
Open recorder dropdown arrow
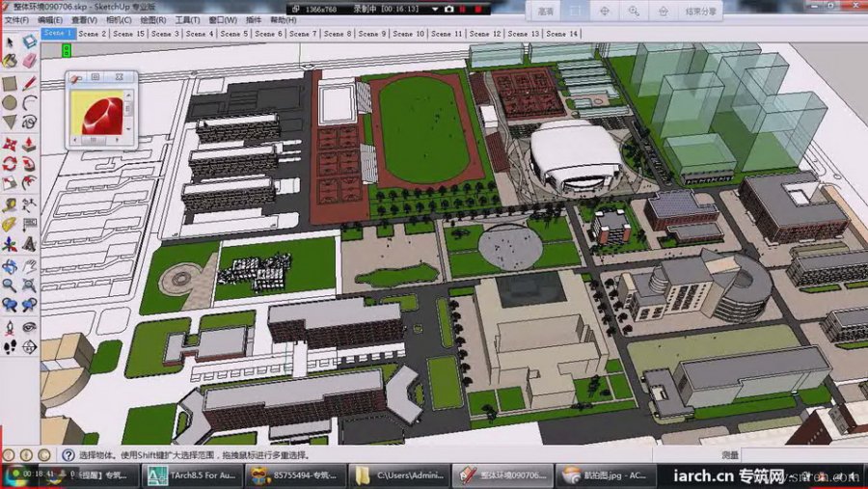tap(435, 10)
